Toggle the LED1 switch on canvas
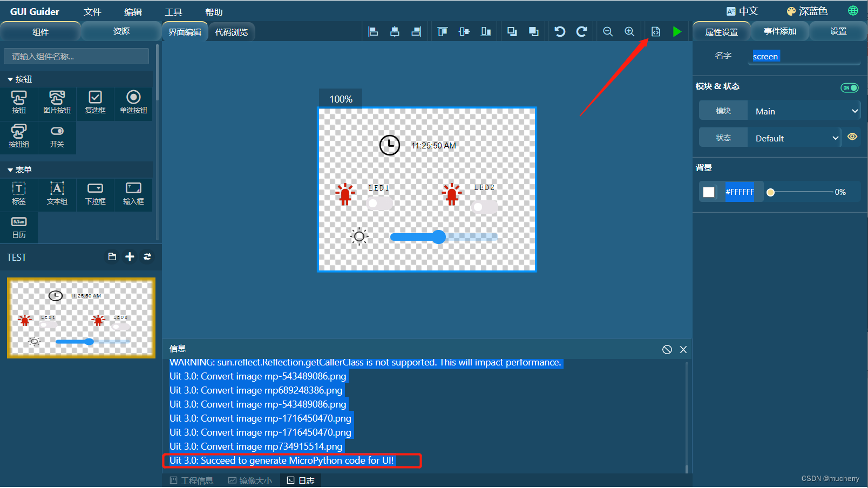The image size is (868, 488). [x=380, y=204]
